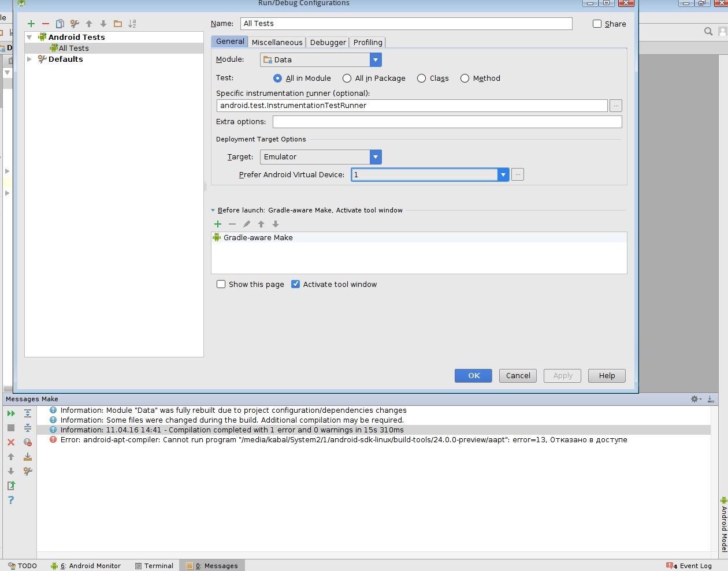This screenshot has width=728, height=571.
Task: Add new configuration with green plus icon
Action: pos(31,24)
